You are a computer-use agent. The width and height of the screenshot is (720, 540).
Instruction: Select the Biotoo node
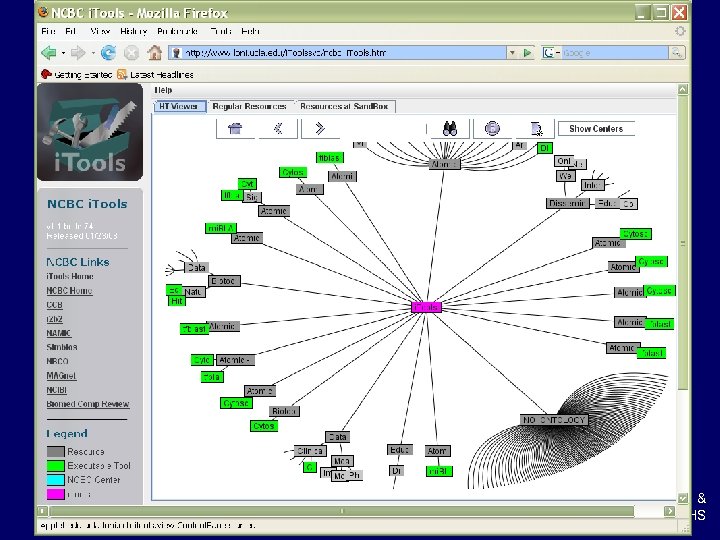224,281
